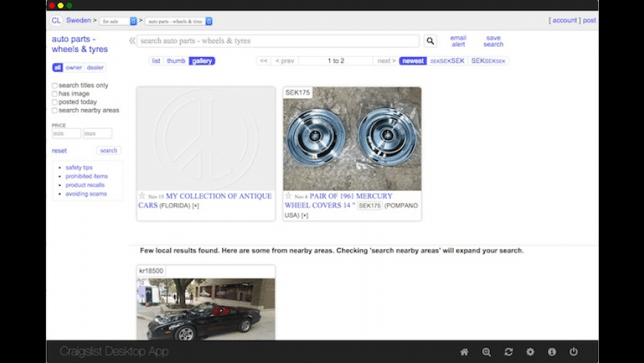Open settings gear in bottom bar
The height and width of the screenshot is (363, 644).
coord(530,352)
